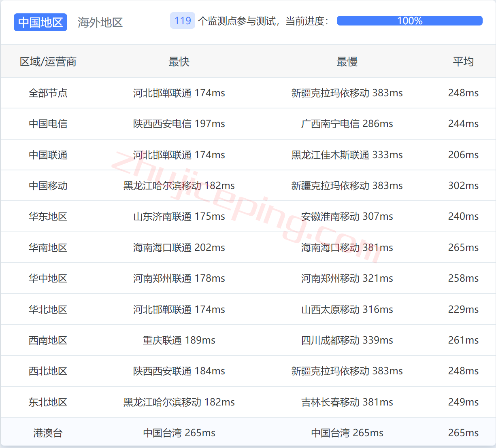Click 华北地区 average 229ms value
496x448 pixels.
pos(463,309)
